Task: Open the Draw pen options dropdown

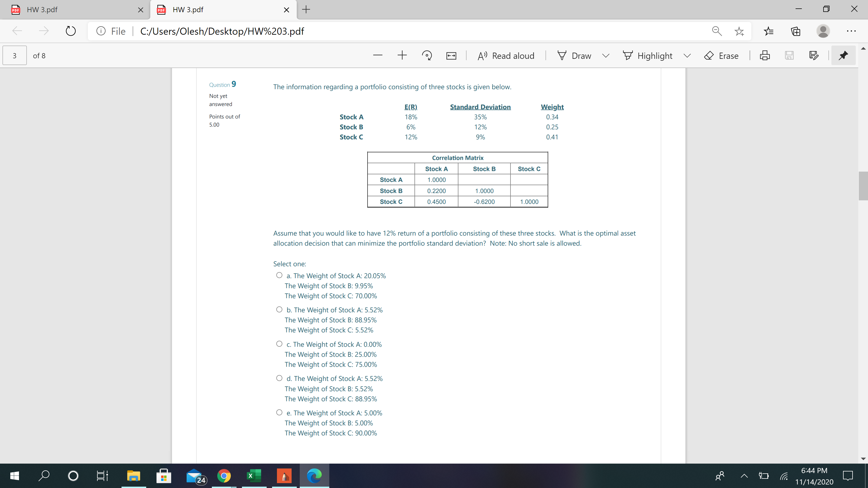Action: pos(605,56)
